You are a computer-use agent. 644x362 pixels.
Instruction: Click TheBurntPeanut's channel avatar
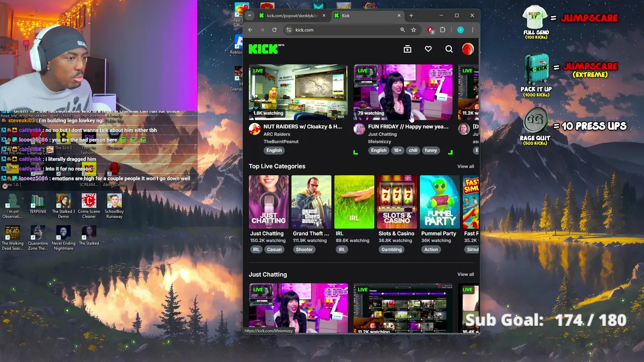coord(255,130)
